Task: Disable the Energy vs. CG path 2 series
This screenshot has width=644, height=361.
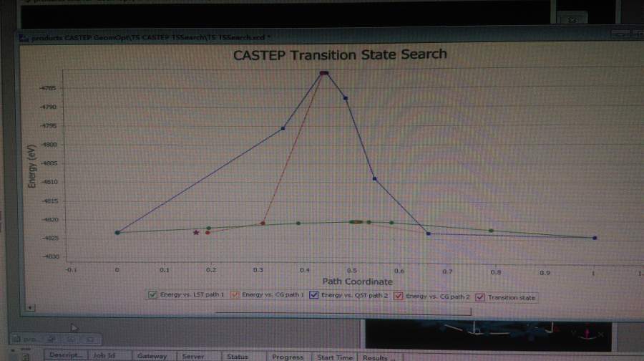Action: click(x=398, y=296)
